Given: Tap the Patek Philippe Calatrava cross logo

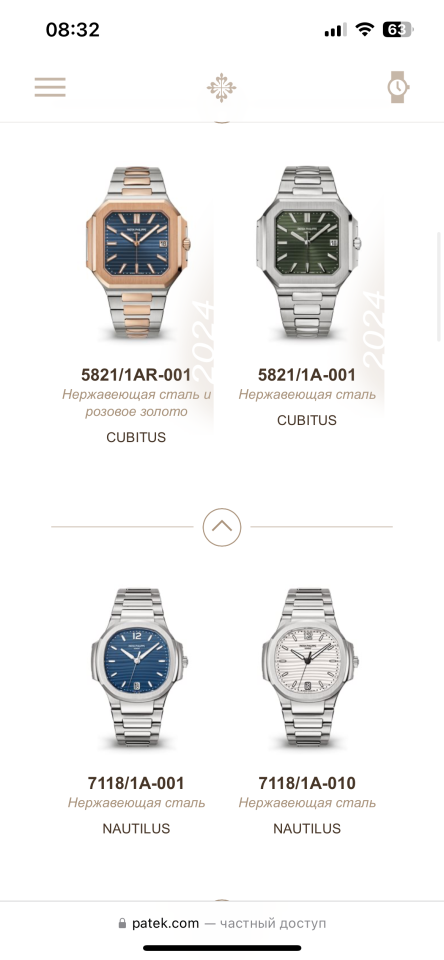Looking at the screenshot, I should pos(222,87).
